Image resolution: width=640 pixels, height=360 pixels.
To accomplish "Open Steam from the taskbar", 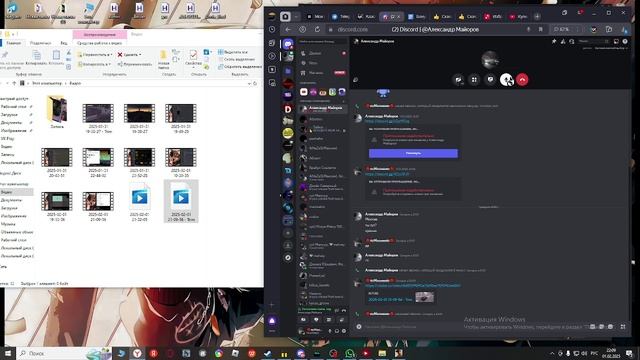I will pyautogui.click(x=268, y=353).
